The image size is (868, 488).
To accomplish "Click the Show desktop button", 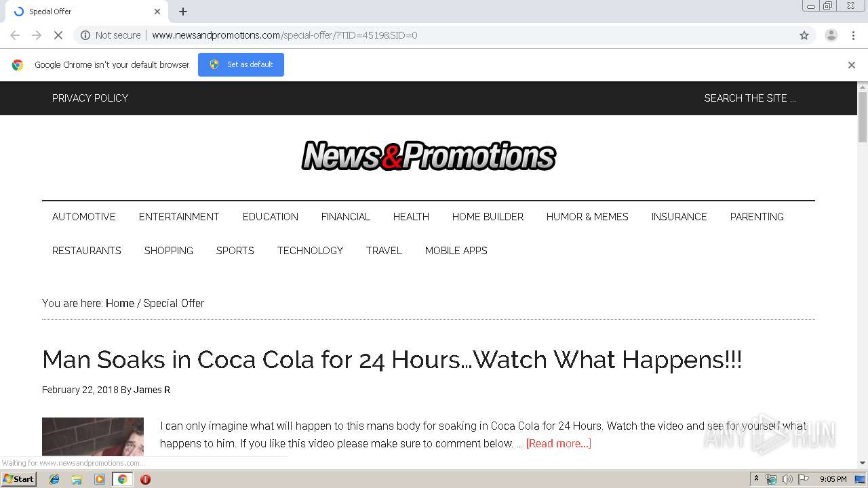I will [861, 479].
